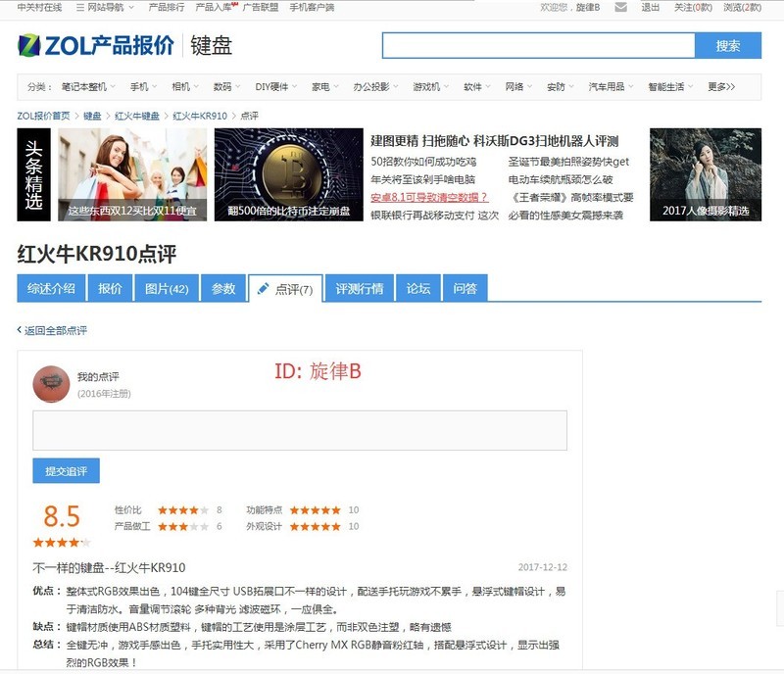
Task: Switch to the 论坛 tab
Action: point(418,288)
